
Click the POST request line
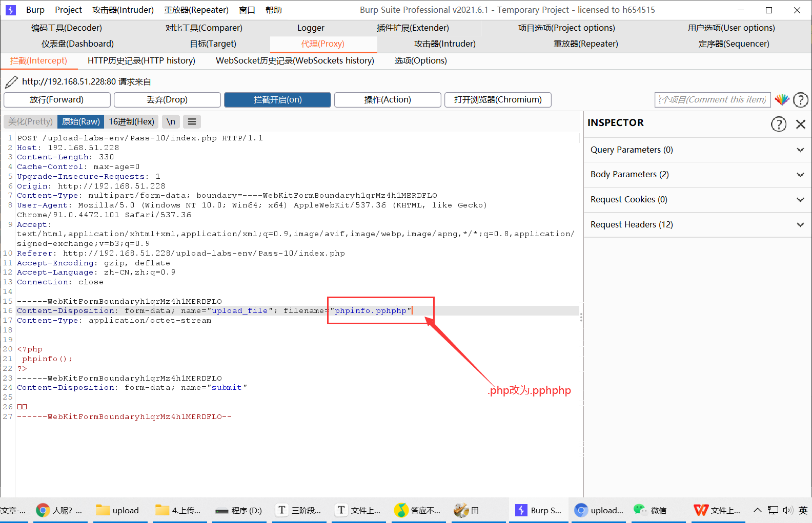tap(140, 138)
